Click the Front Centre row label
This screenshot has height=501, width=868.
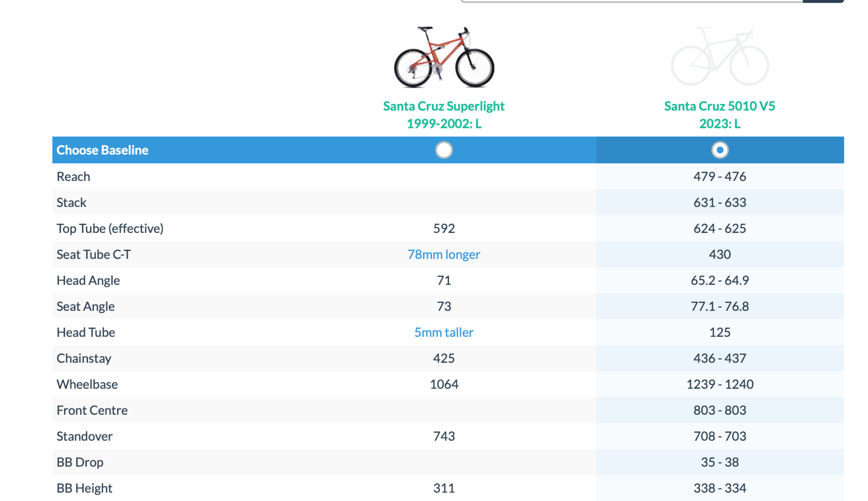pyautogui.click(x=92, y=410)
